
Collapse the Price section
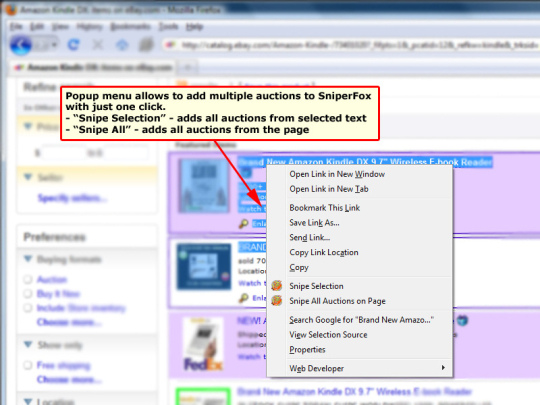pyautogui.click(x=28, y=126)
